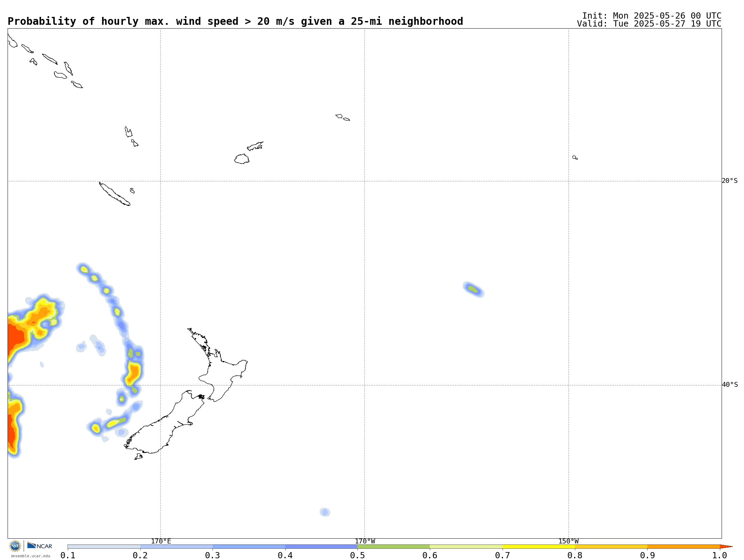Click the gold 0.8–0.9 colorbar segment
The height and width of the screenshot is (560, 744).
point(611,547)
